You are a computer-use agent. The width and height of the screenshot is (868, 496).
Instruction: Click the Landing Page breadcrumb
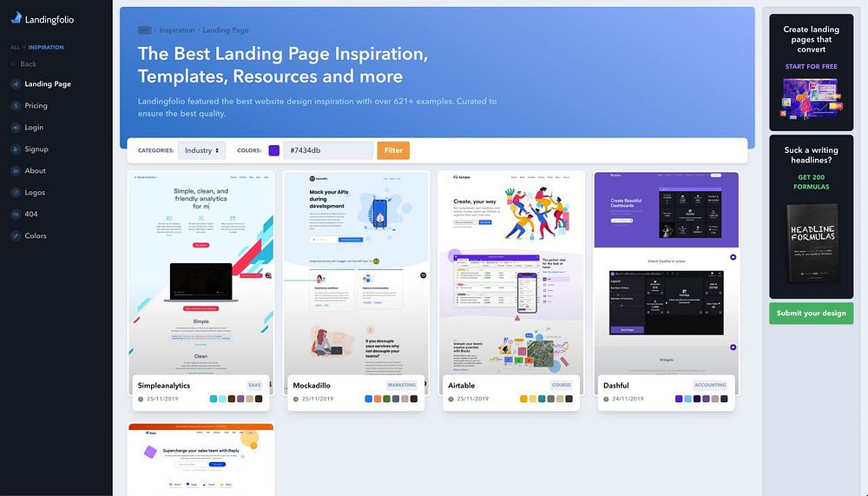click(x=226, y=30)
